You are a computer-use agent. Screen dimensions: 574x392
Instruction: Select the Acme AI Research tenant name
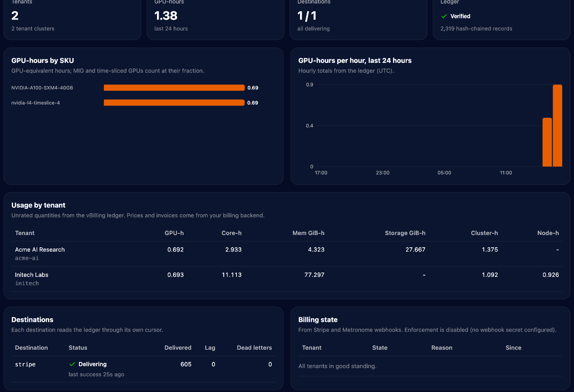point(40,249)
